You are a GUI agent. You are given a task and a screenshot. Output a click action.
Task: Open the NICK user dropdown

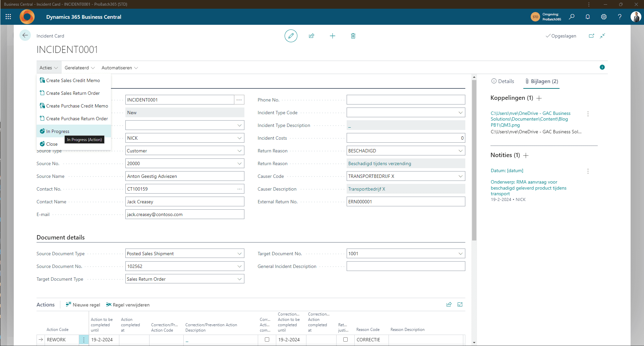click(239, 138)
